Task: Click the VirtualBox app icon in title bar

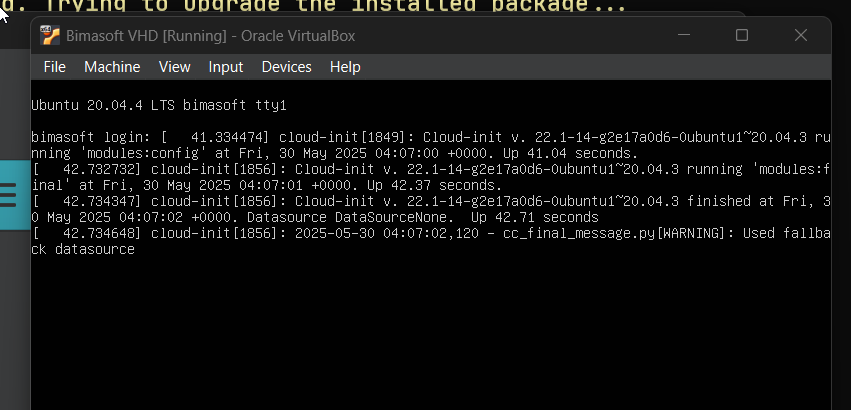Action: pos(50,35)
